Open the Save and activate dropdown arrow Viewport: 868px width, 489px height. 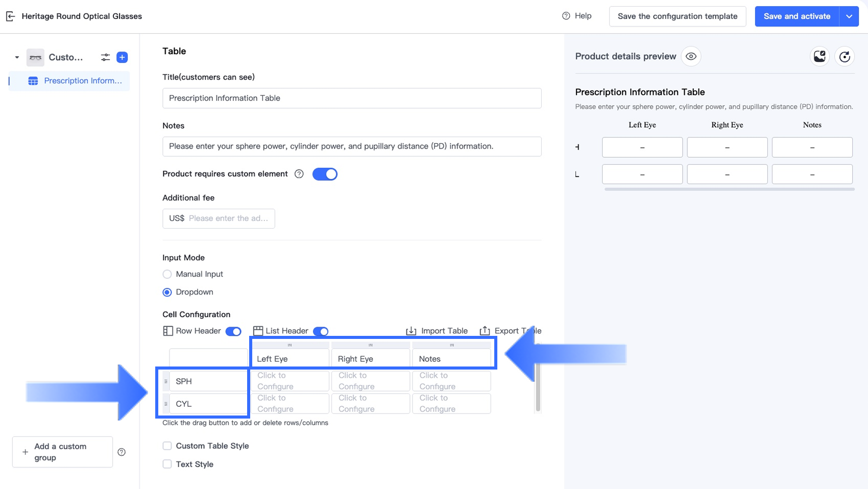click(849, 16)
